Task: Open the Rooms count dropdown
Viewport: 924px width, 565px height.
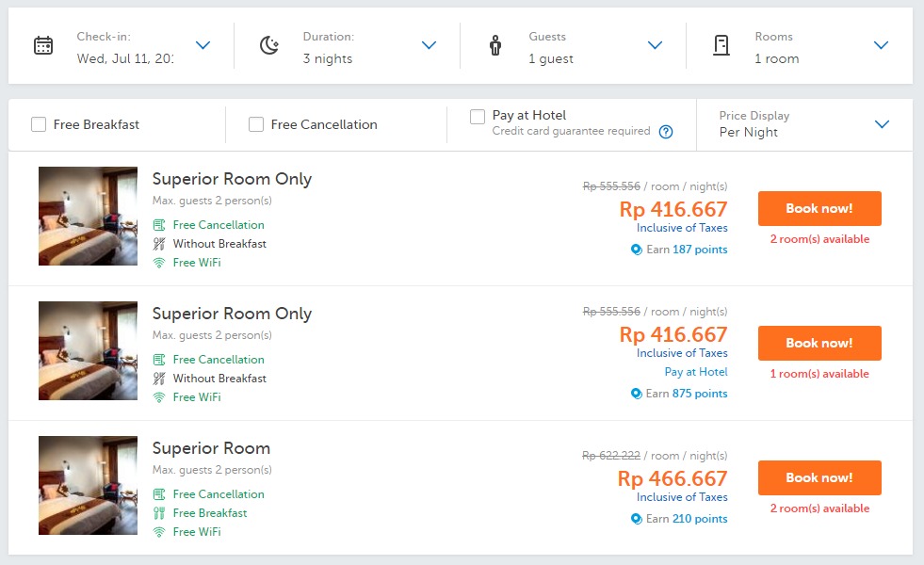Action: (x=881, y=45)
